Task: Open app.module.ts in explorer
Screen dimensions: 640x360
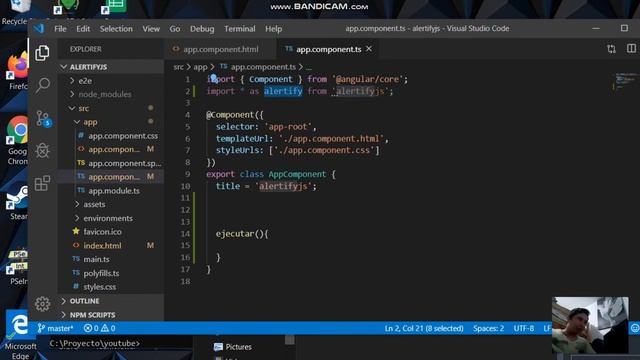Action: (111, 191)
